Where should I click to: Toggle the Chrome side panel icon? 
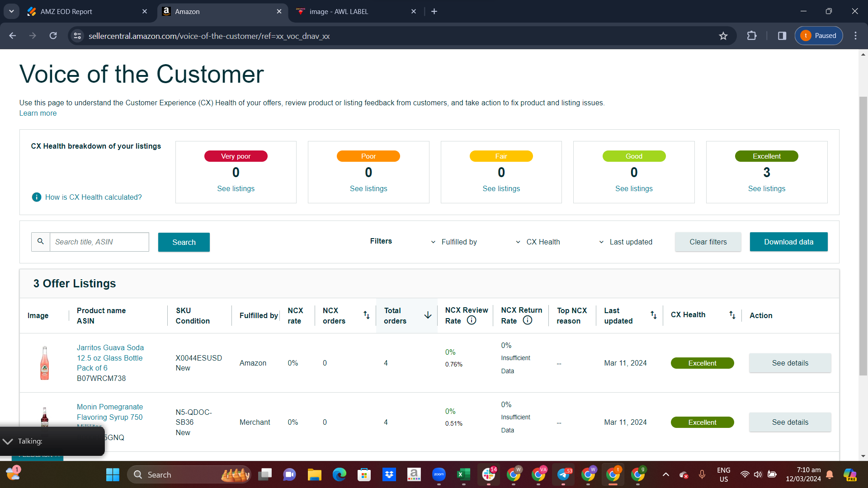click(782, 36)
